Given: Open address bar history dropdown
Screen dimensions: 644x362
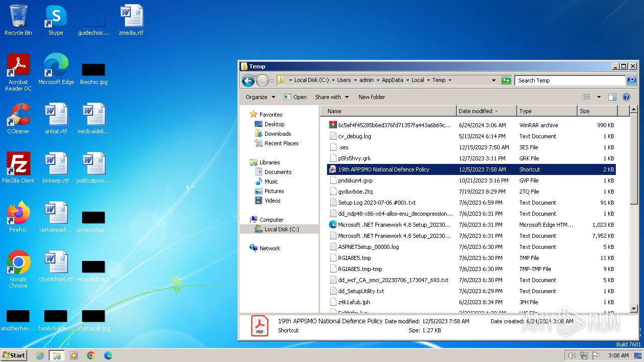Looking at the screenshot, I should (494, 80).
